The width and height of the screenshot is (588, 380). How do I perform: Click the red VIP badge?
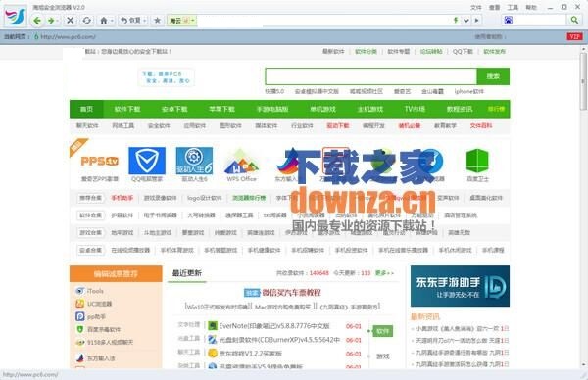tap(574, 36)
